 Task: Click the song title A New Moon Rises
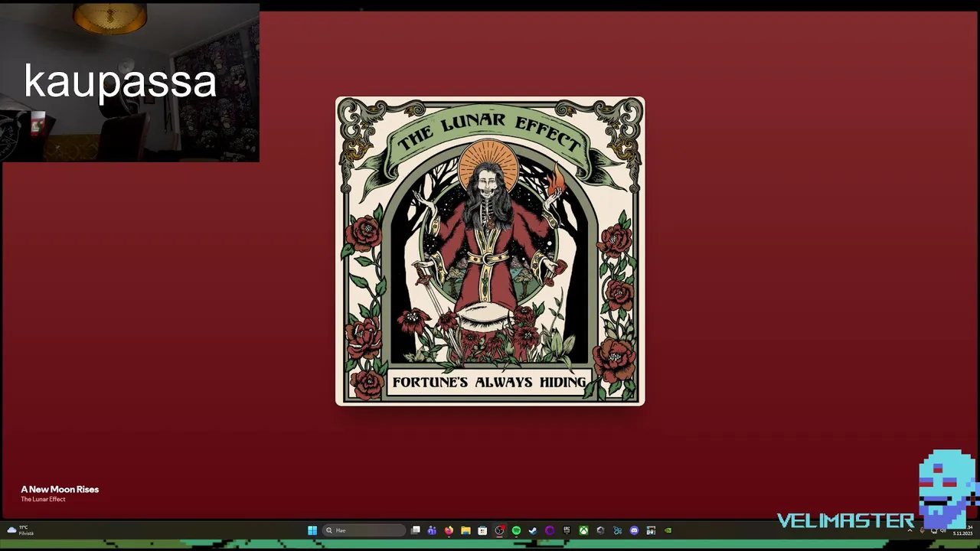(60, 489)
